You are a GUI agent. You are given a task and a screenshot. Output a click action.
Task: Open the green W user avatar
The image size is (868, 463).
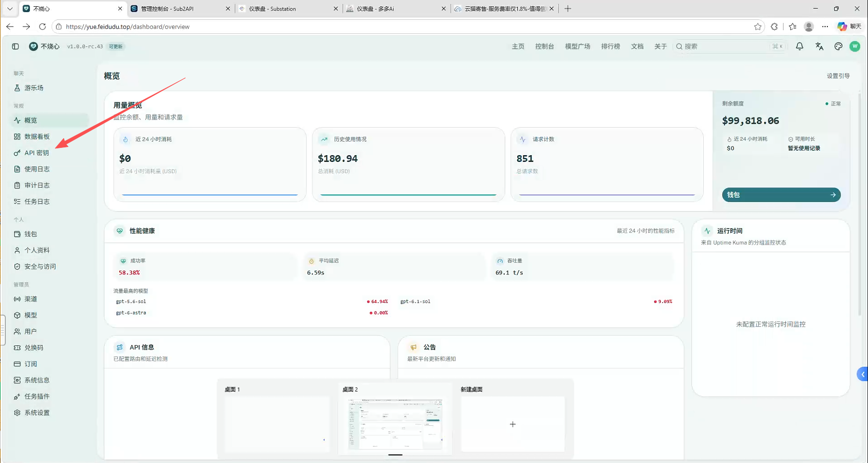coord(854,46)
